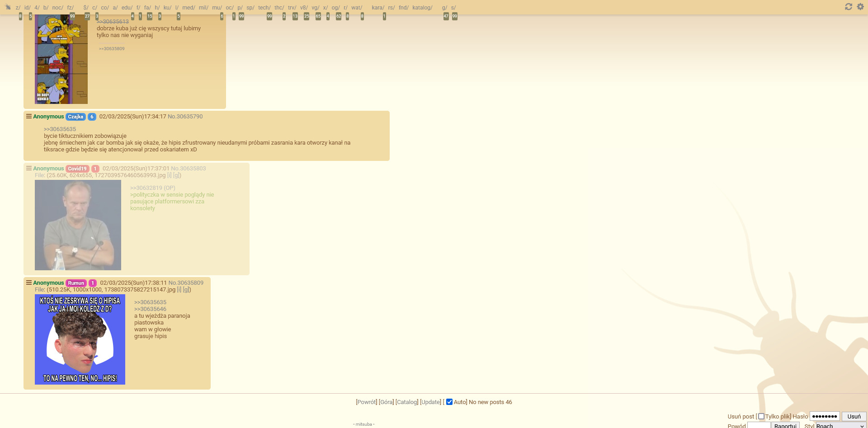Screen dimensions: 868x428
Task: Click strikethrough quote link >>30635613
Action: point(113,21)
